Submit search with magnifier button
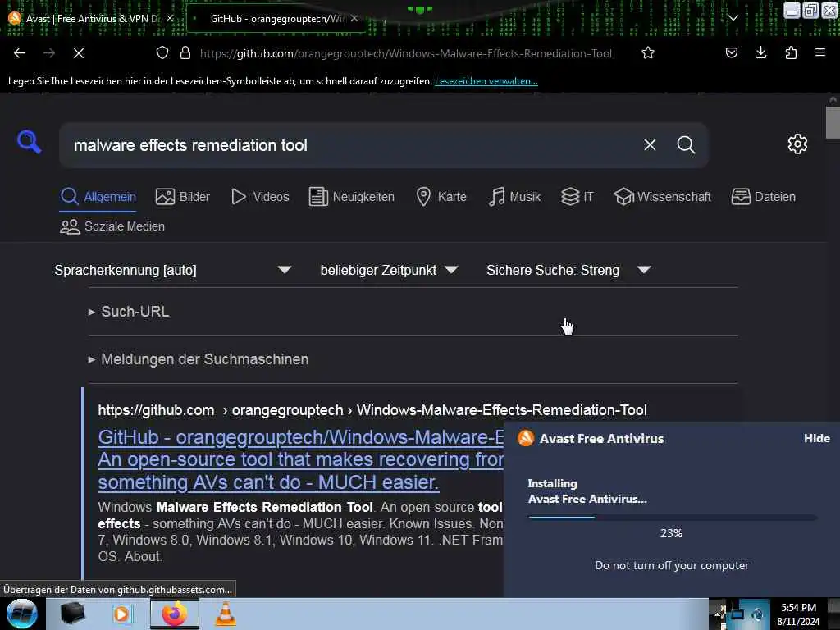840x630 pixels. pos(686,144)
